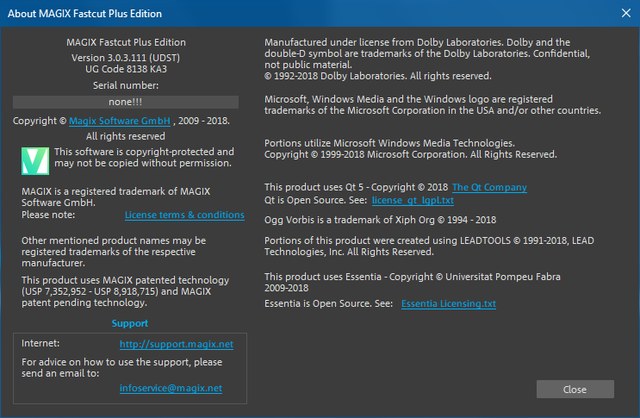Open License terms & conditions link
This screenshot has height=418, width=640.
coord(184,215)
